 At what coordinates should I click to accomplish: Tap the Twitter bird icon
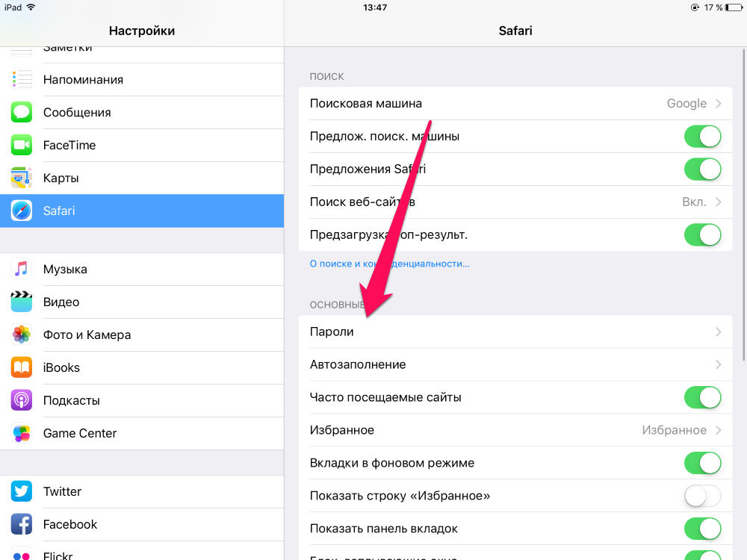coord(22,491)
